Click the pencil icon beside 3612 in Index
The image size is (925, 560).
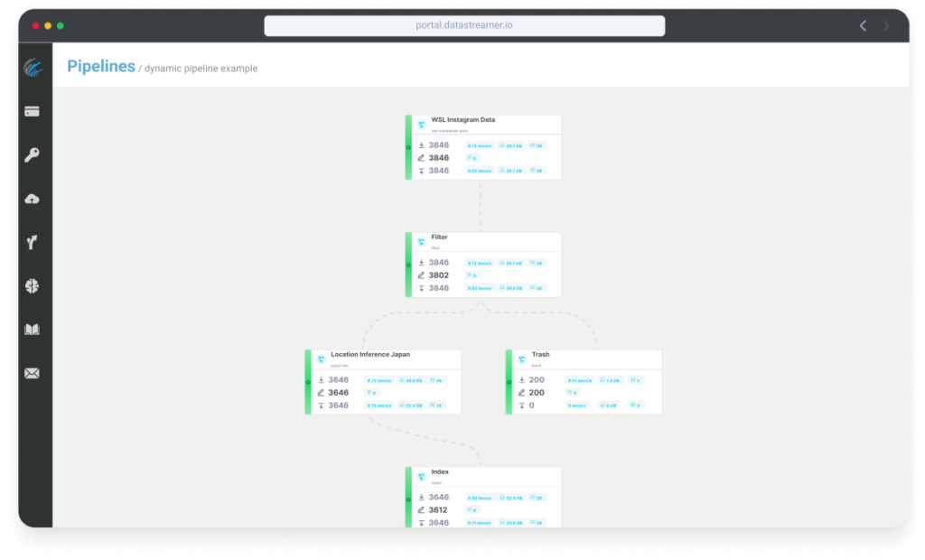coord(421,510)
